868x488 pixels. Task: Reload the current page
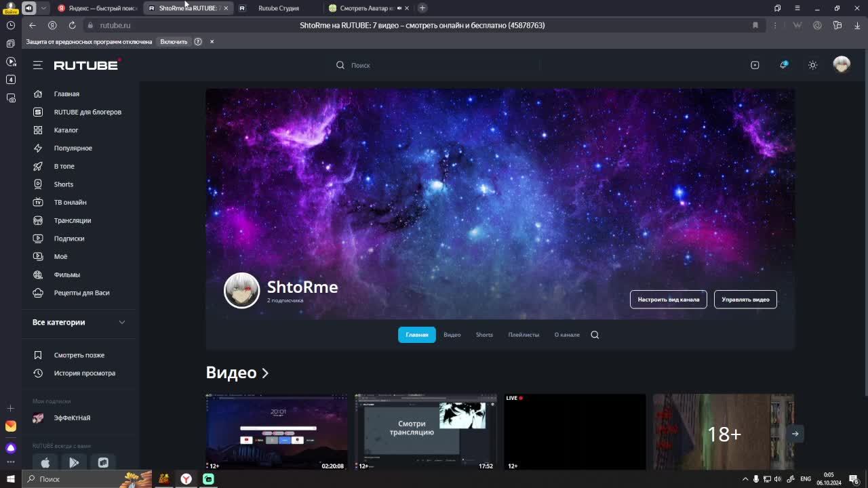pos(72,25)
